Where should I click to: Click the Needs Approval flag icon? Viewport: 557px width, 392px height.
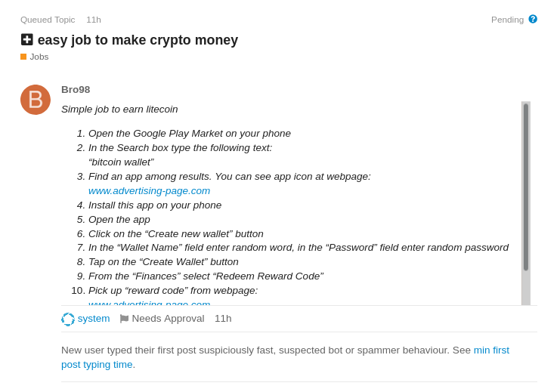(x=124, y=319)
